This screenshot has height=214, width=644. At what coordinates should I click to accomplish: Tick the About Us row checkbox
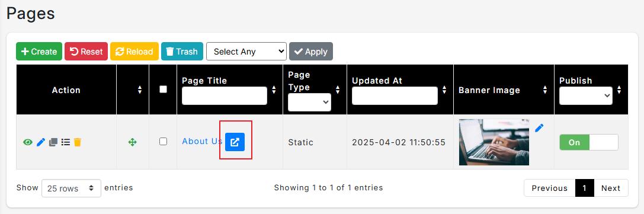click(163, 141)
